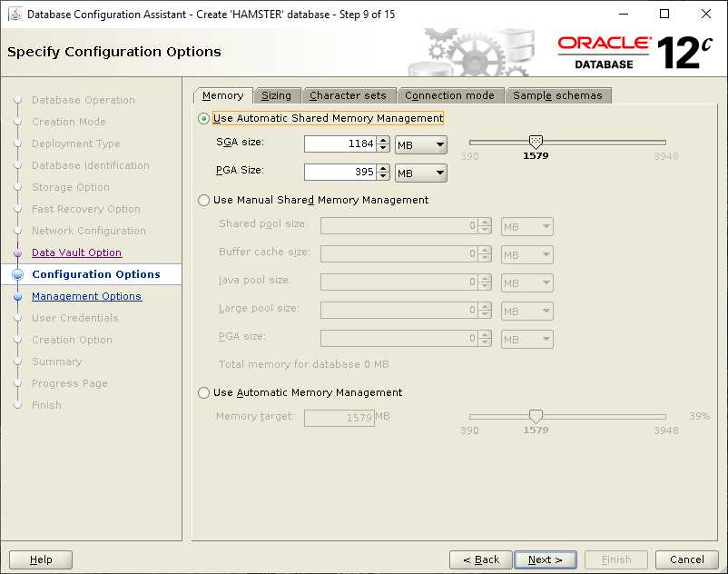Open manual PGA size unit dropdown
The height and width of the screenshot is (574, 728).
pos(527,340)
